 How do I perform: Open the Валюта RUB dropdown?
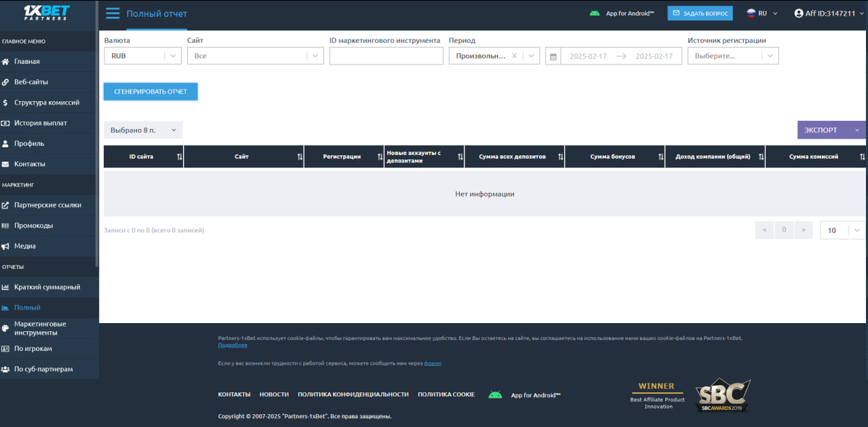142,56
